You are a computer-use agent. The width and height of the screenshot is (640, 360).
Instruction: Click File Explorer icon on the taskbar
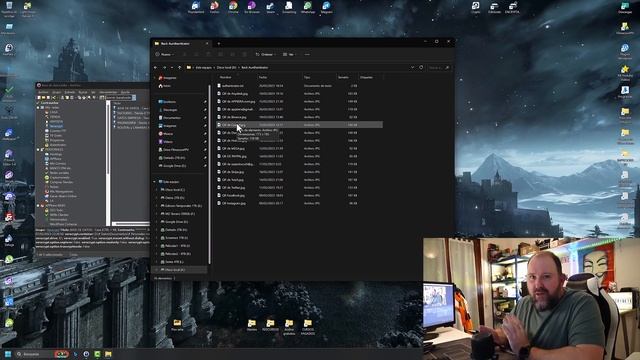108,353
